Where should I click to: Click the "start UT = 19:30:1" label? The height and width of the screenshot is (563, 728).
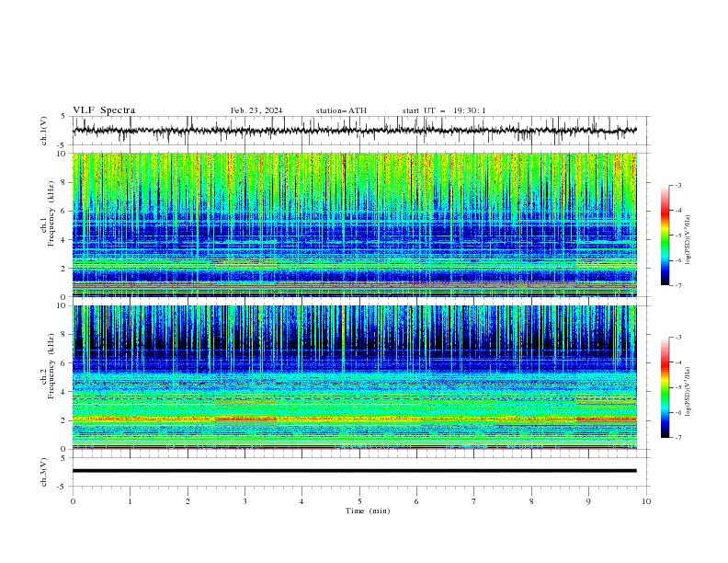click(444, 110)
